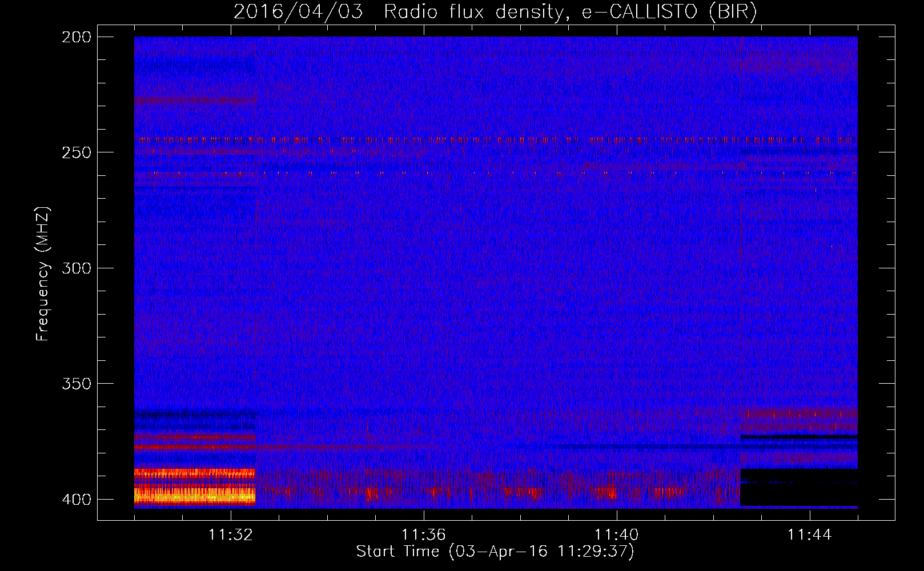
Task: Click the '250' frequency axis label
Action: [77, 152]
